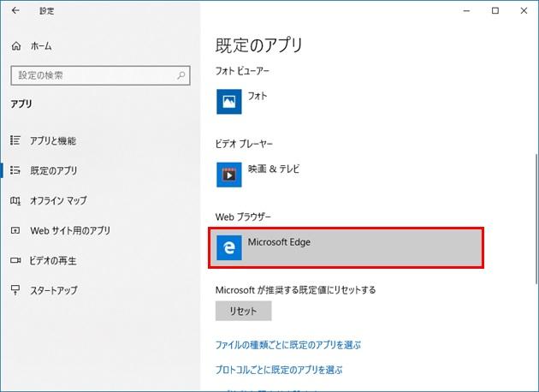Click the Web サイト用のアプリ icon

tap(15, 230)
